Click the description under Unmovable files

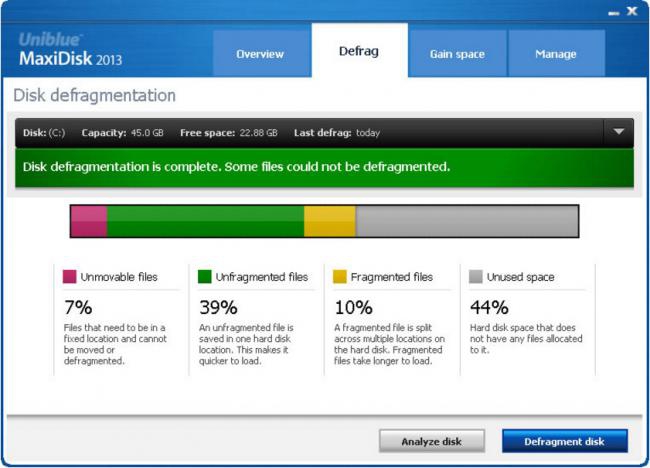[x=115, y=344]
